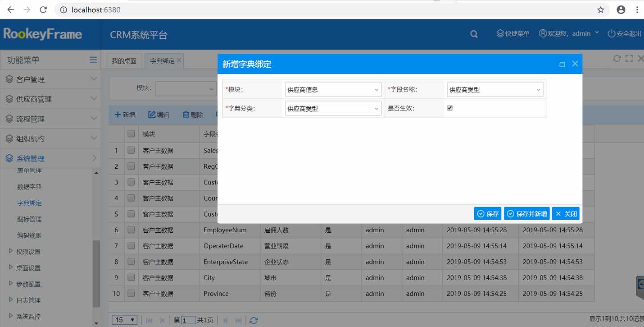Open 数据字典 in the sidebar
This screenshot has height=327, width=644.
pyautogui.click(x=29, y=187)
